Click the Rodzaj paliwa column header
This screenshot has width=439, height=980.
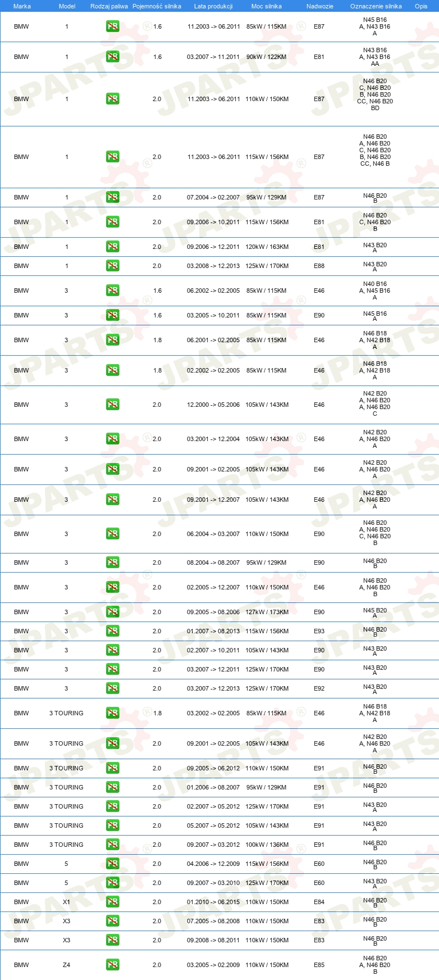[109, 6]
